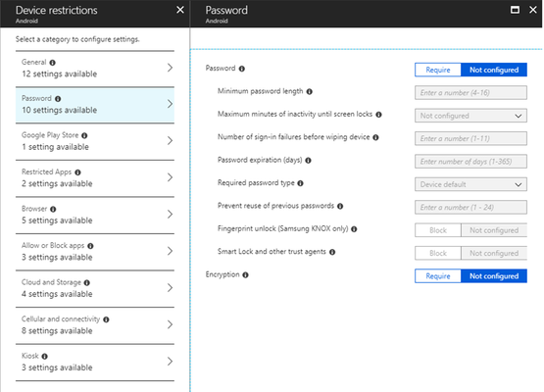Maximize the Password blade
This screenshot has height=392, width=544.
(x=515, y=10)
